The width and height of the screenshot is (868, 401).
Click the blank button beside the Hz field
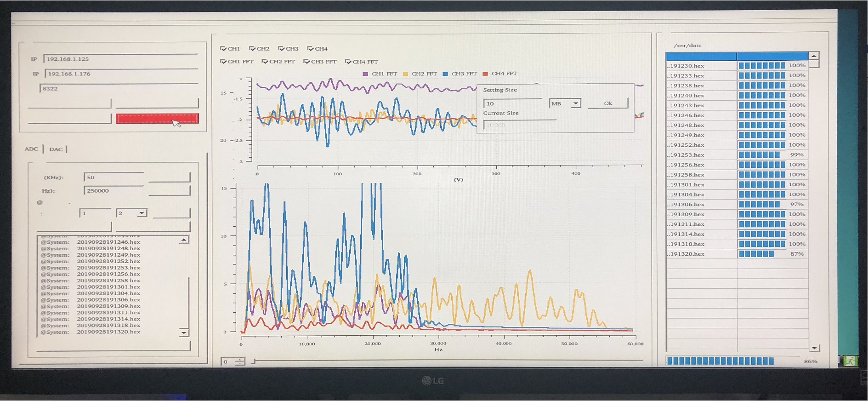point(170,190)
